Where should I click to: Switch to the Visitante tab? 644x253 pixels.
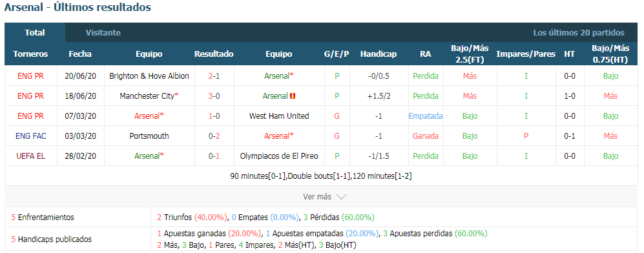(x=103, y=33)
